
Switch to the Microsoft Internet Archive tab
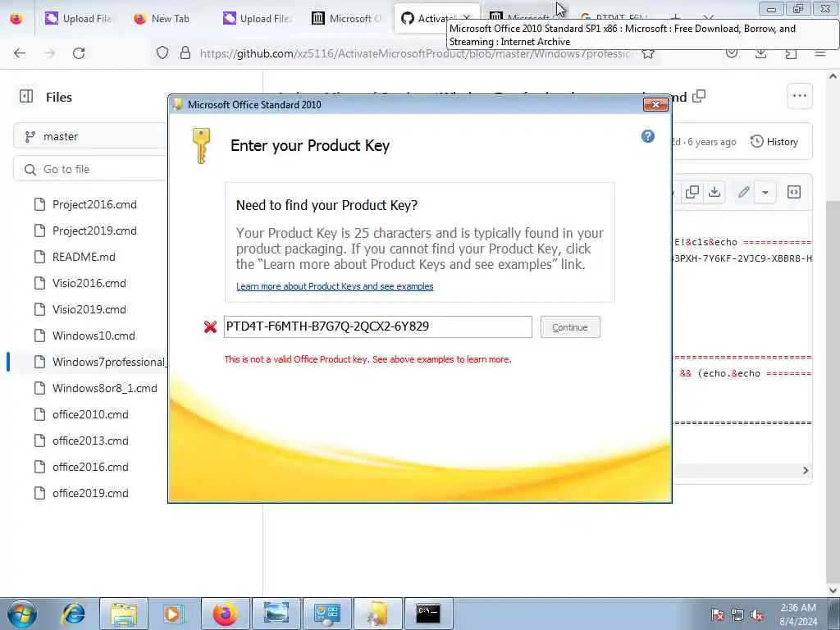(347, 18)
